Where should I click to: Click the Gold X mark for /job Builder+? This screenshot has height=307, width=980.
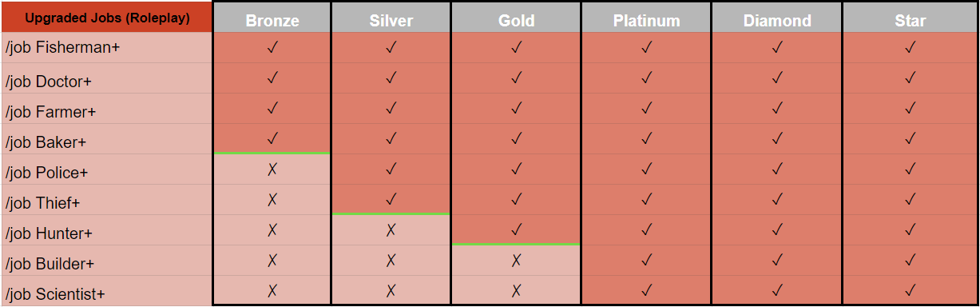[517, 261]
